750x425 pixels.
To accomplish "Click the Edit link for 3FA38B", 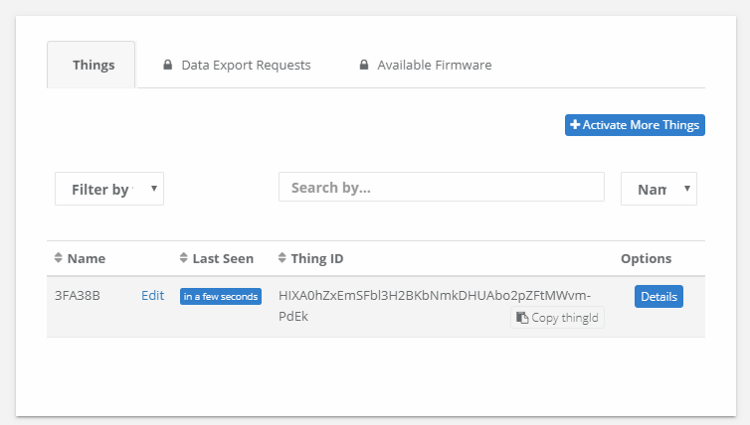I will (153, 295).
